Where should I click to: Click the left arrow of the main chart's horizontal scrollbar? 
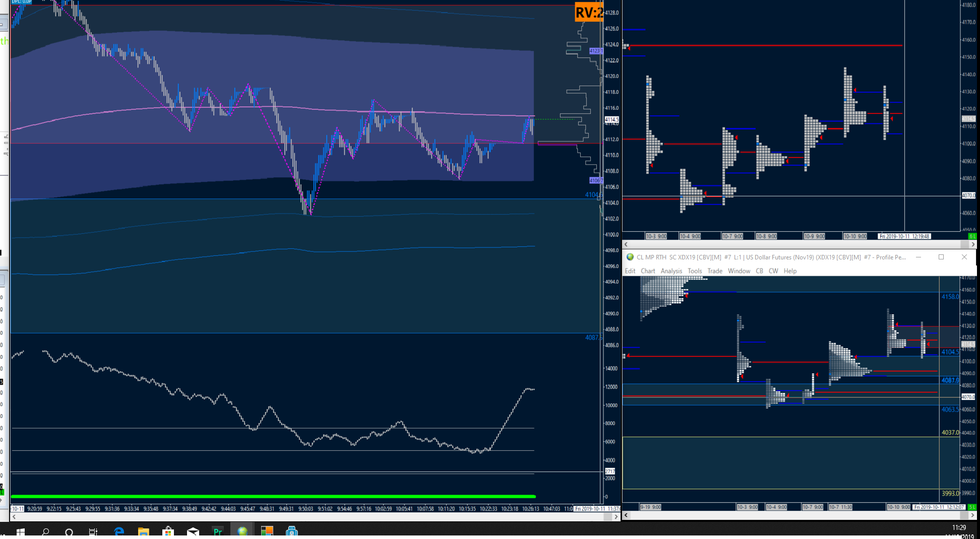(x=14, y=517)
